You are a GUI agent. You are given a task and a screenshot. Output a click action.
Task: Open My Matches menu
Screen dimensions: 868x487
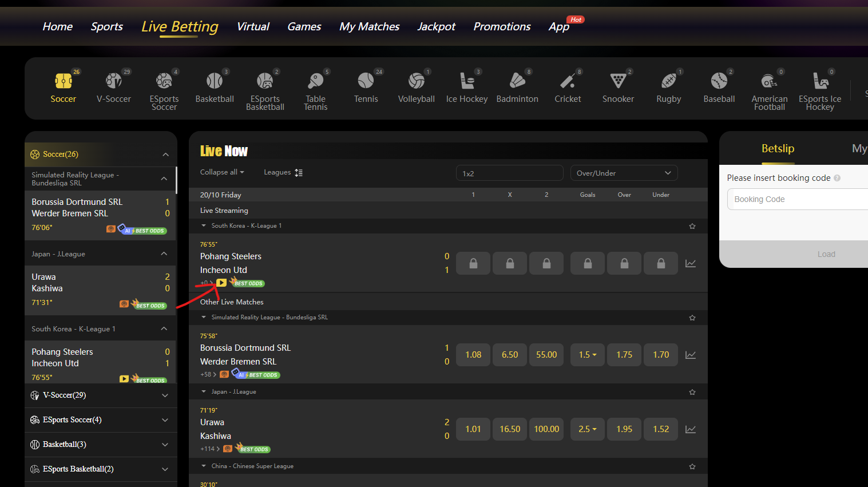[370, 26]
